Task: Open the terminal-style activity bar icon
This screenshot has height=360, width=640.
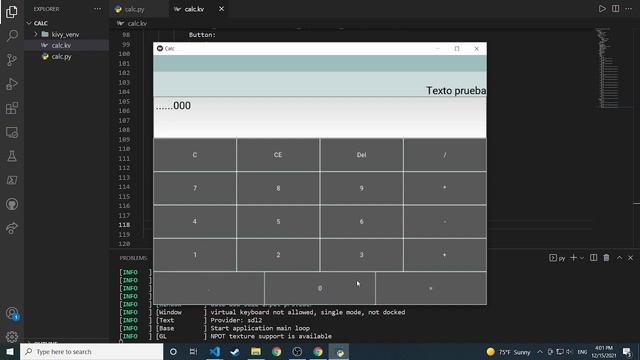Action: pyautogui.click(x=12, y=180)
